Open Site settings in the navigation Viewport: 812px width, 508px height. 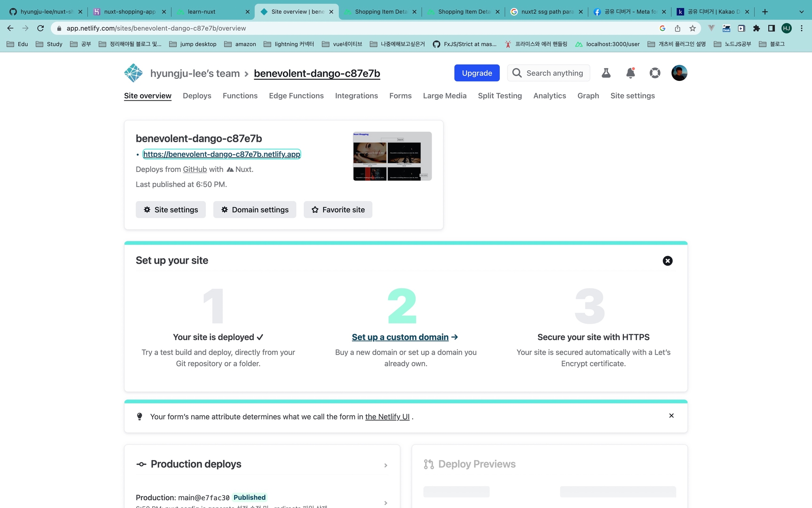coord(633,96)
